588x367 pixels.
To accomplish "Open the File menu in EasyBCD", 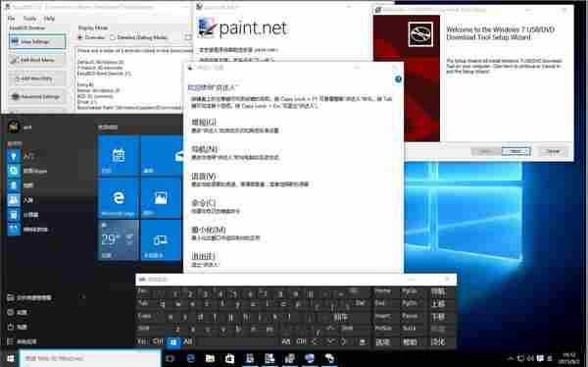I will (x=11, y=19).
